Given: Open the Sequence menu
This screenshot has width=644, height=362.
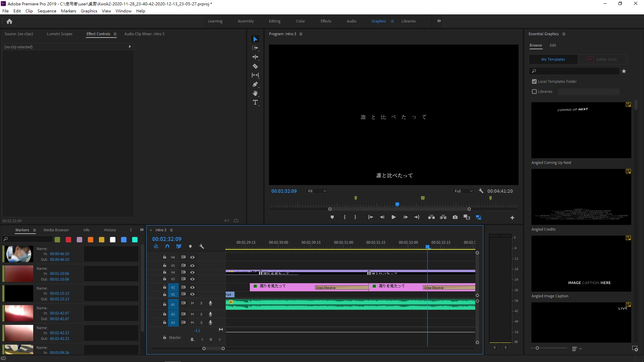Looking at the screenshot, I should pyautogui.click(x=47, y=11).
